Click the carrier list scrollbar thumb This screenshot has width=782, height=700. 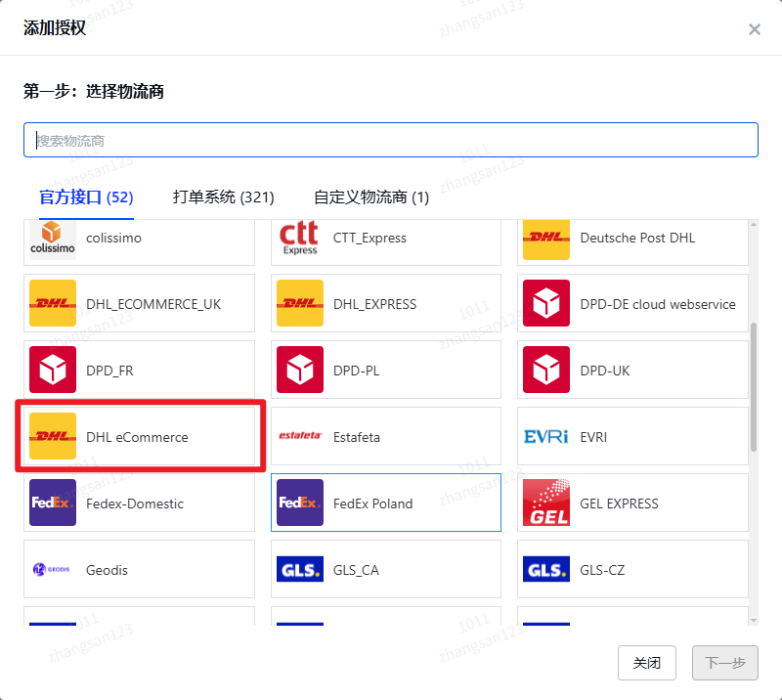pyautogui.click(x=753, y=387)
